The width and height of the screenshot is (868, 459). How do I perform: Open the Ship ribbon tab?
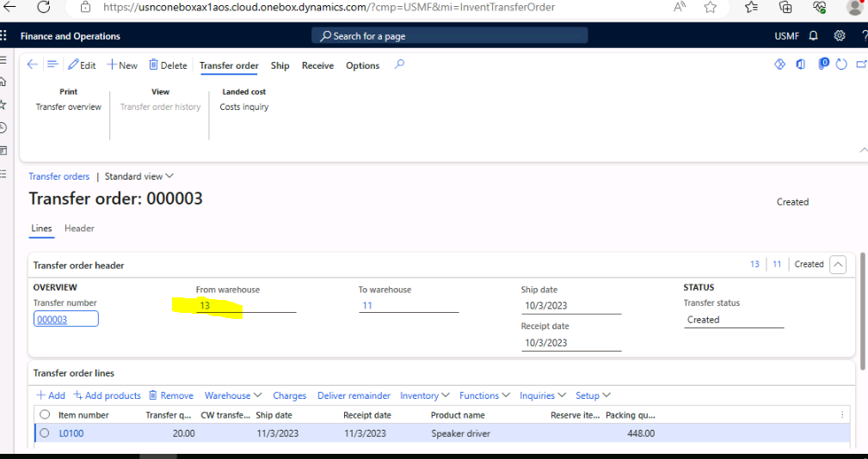pos(280,65)
